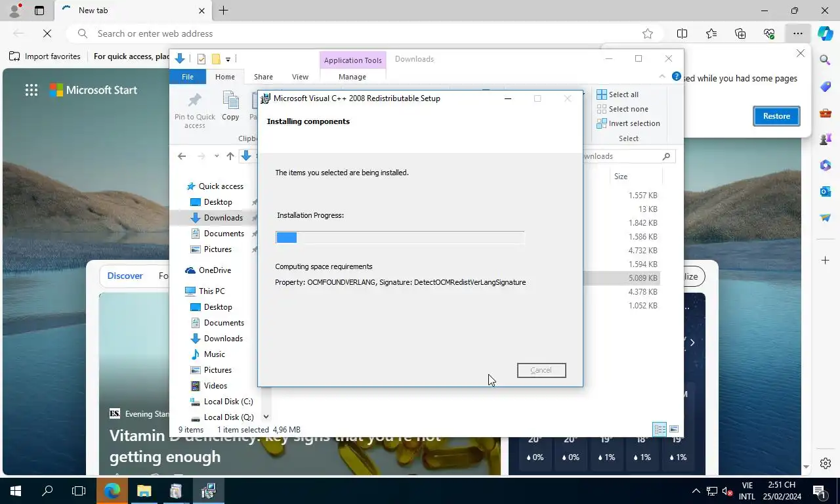Click Cancel in Visual C++ setup
This screenshot has width=840, height=504.
point(541,370)
